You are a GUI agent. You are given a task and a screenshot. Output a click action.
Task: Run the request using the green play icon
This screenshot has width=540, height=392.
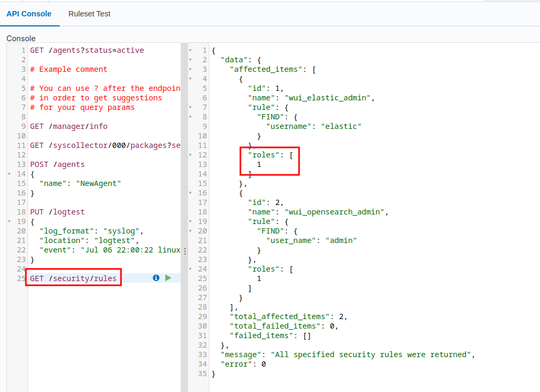tap(169, 277)
